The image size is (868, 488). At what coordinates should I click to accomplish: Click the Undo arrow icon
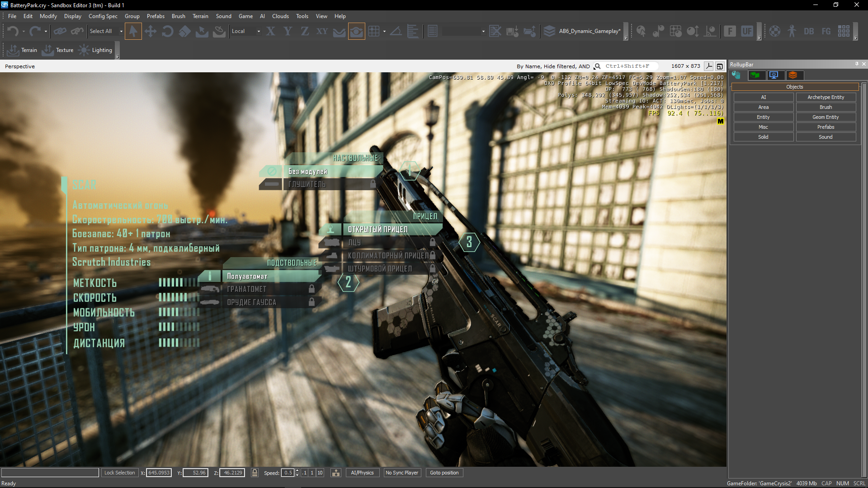(x=13, y=31)
